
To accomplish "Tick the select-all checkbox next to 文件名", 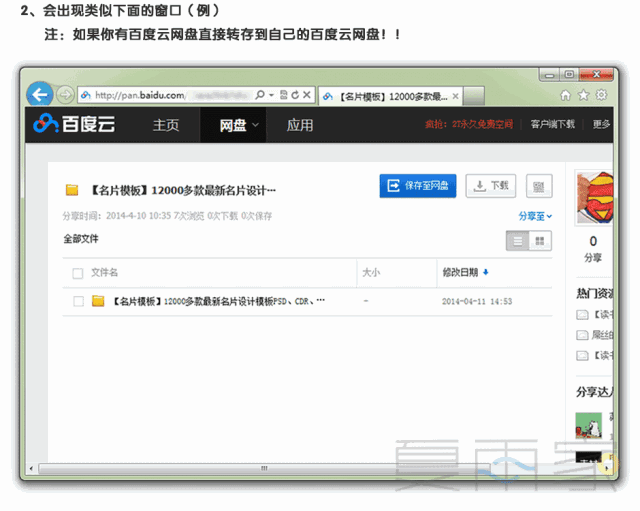I will [x=78, y=273].
